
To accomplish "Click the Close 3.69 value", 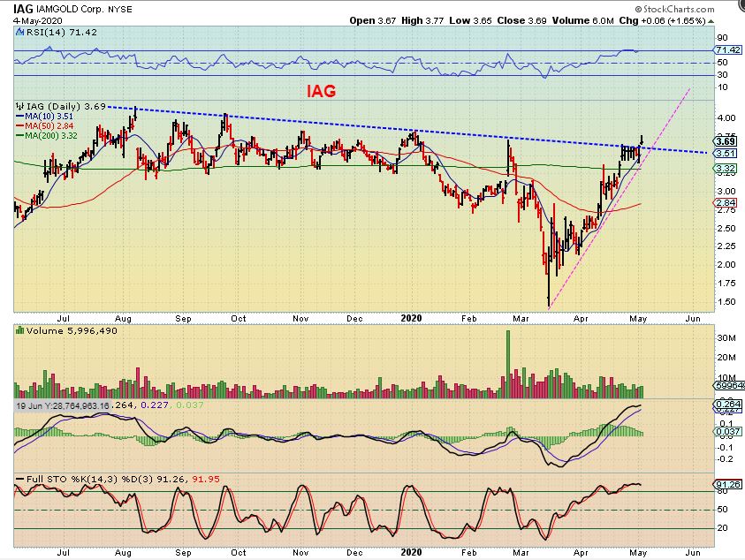I will (521, 21).
